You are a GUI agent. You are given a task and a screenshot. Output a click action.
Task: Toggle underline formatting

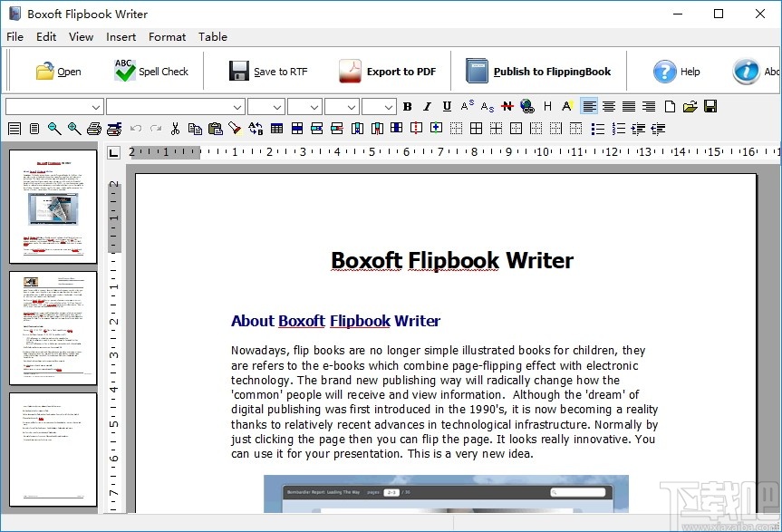[x=446, y=106]
